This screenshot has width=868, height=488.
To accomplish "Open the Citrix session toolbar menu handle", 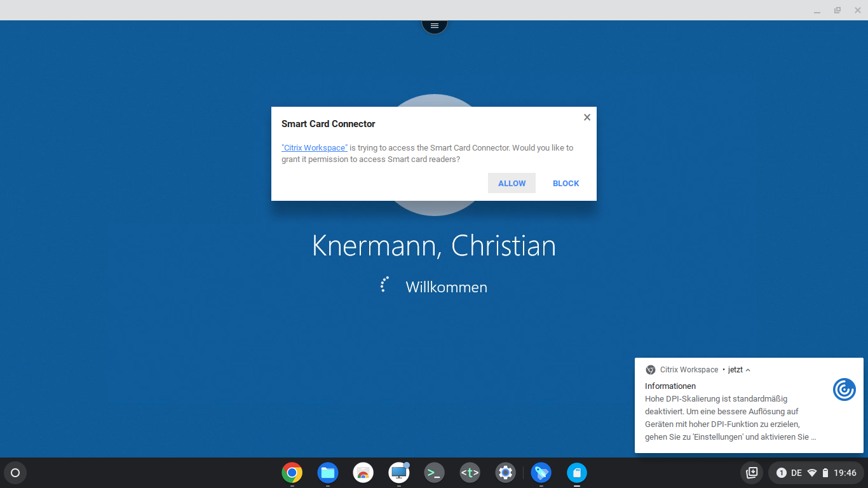I will [x=435, y=25].
